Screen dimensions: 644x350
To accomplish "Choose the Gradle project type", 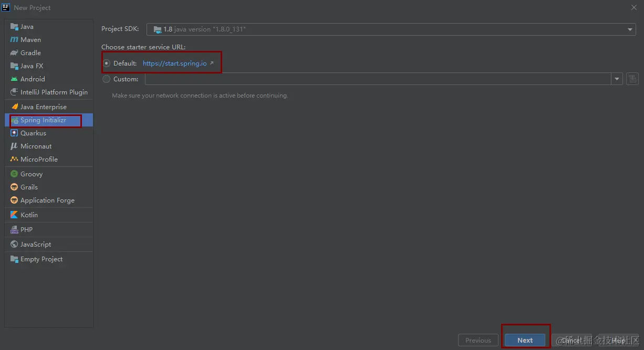I will click(x=49, y=52).
